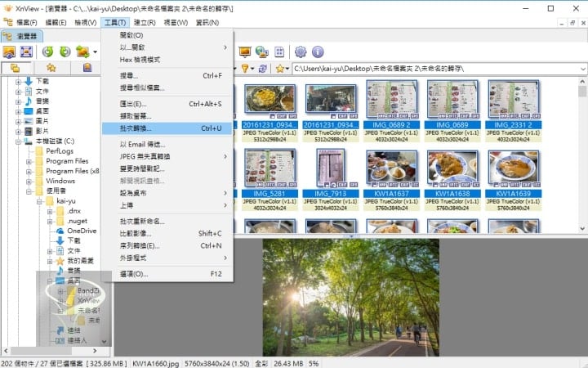Screen dimensions: 588x368
Task: Select the 圖片 library in the folder tree
Action: [x=37, y=121]
